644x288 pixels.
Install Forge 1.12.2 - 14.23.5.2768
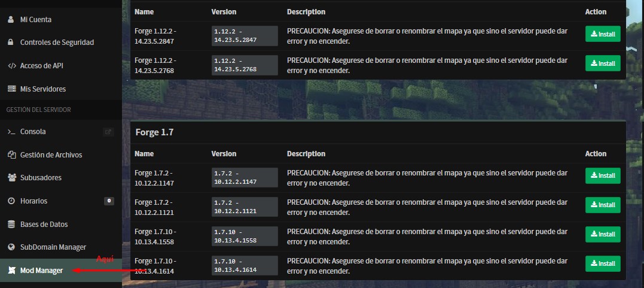(x=603, y=63)
